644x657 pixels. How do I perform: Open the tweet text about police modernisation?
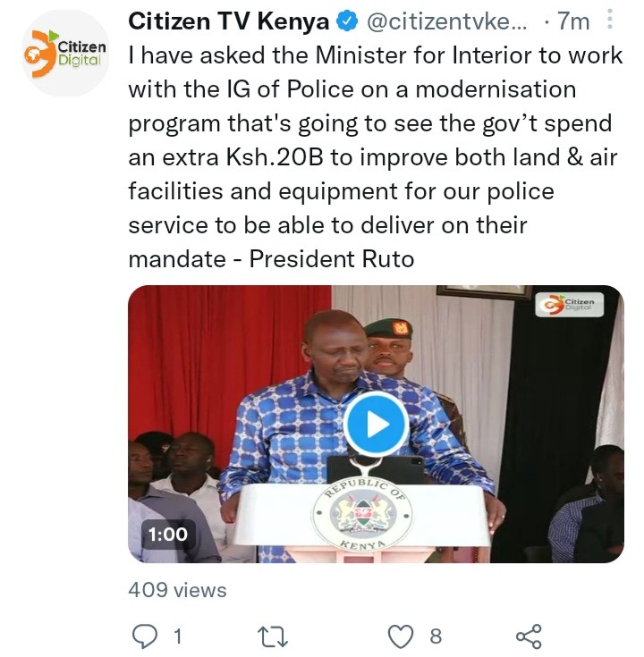(376, 157)
